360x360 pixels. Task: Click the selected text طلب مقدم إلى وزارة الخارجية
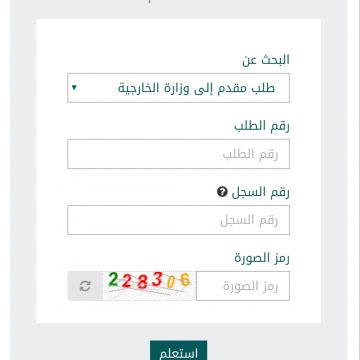pos(196,88)
